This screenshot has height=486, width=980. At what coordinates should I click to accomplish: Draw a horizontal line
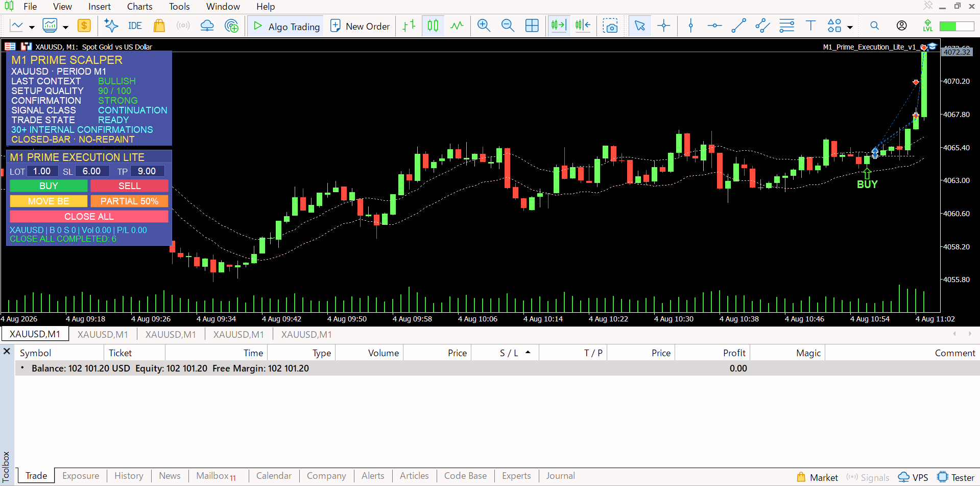715,26
